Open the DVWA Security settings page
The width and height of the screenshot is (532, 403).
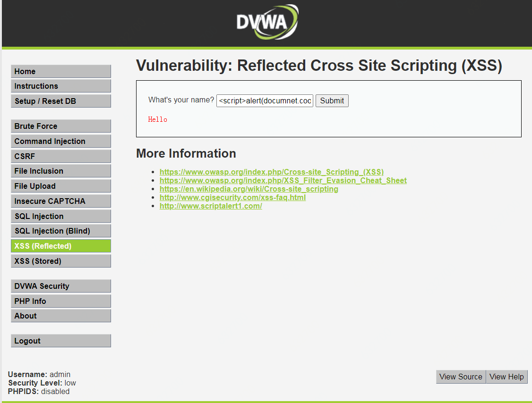pos(61,286)
